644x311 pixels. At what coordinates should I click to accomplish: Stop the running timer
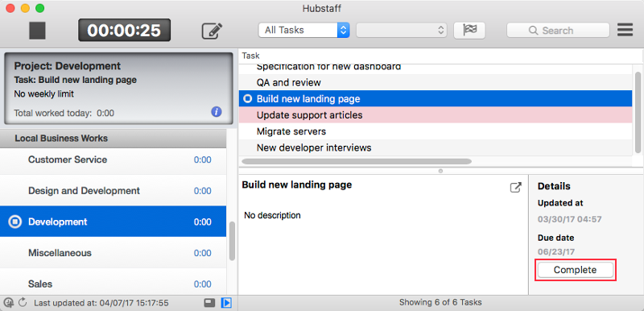[37, 31]
